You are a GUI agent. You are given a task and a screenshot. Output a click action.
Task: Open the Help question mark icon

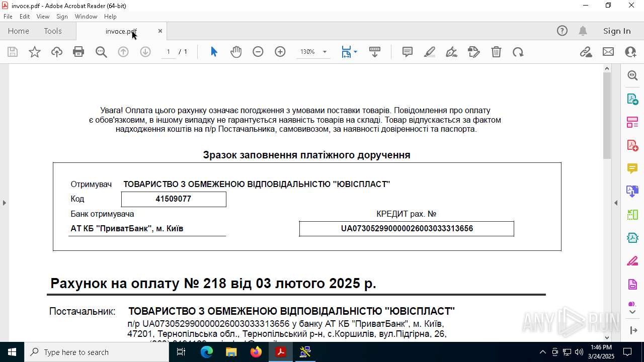(x=562, y=31)
